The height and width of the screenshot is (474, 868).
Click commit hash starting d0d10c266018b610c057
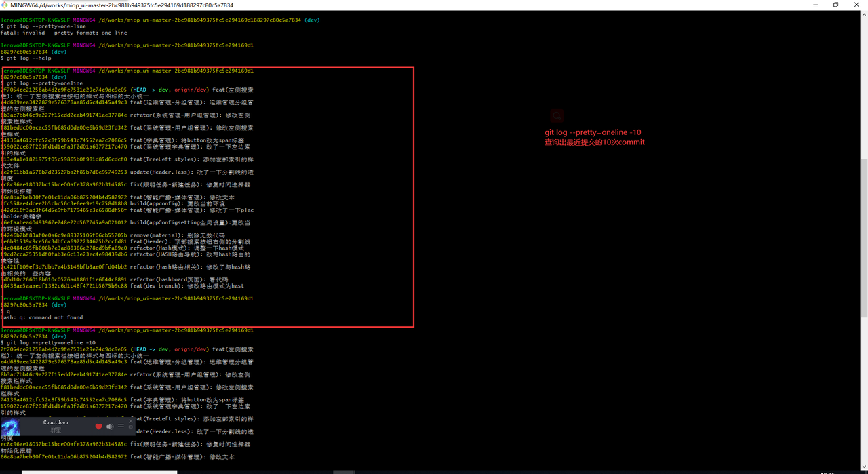click(64, 279)
